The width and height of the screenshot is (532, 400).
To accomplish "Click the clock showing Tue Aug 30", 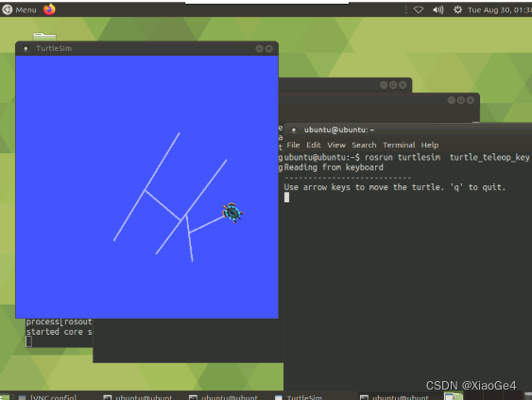I will [500, 10].
